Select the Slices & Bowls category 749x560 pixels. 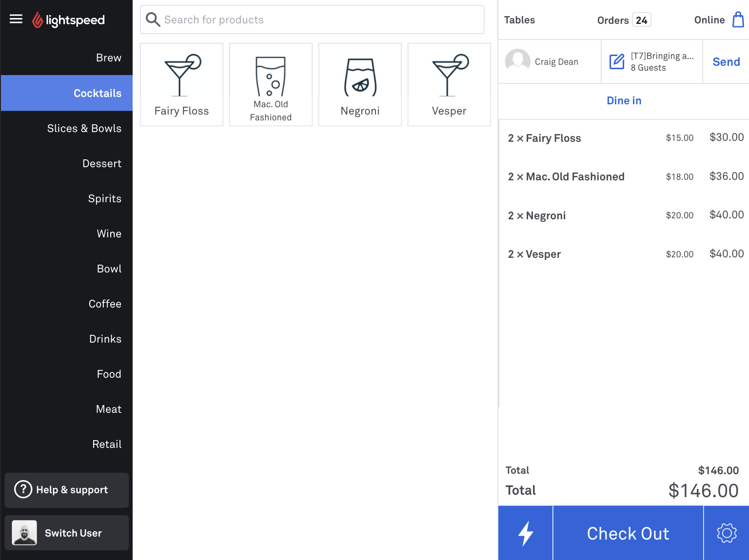(x=84, y=128)
